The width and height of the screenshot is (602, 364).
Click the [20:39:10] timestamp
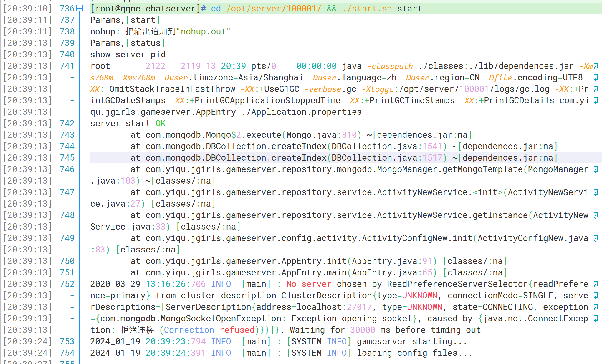[x=27, y=9]
